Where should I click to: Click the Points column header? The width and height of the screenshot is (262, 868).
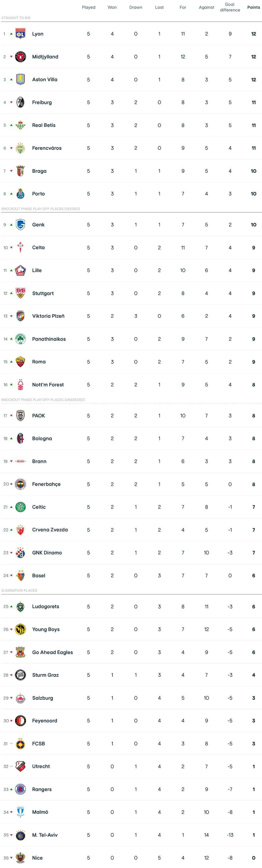pyautogui.click(x=254, y=7)
